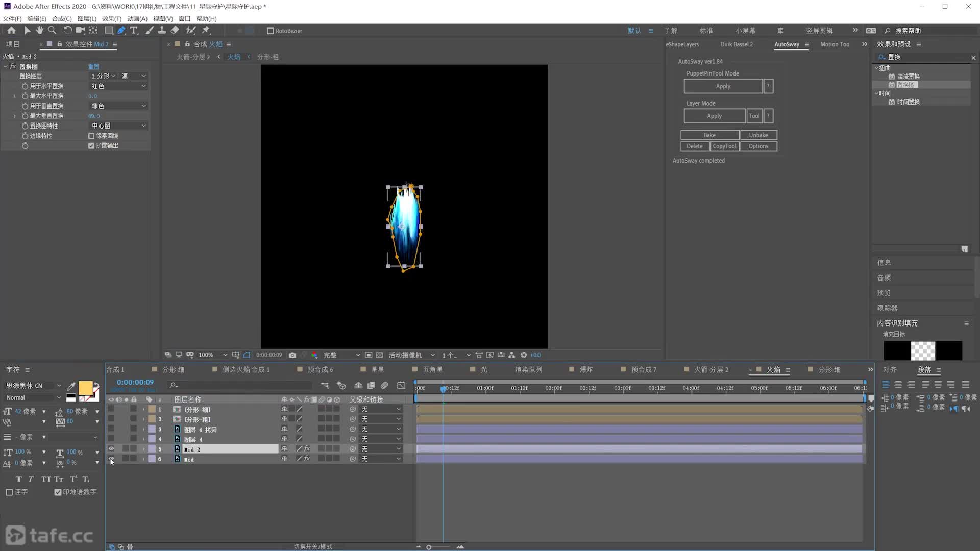Screen dimensions: 980x551
Task: Toggle fx switch on Mid 2 layer
Action: pos(307,449)
